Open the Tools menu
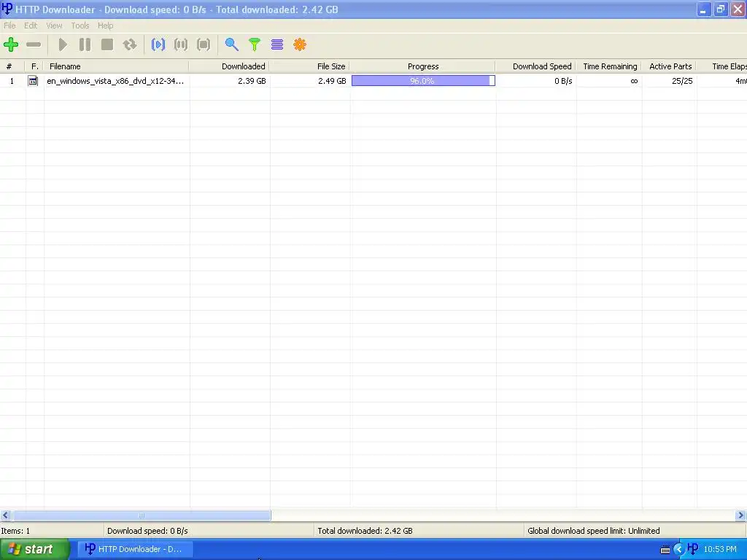 point(80,26)
